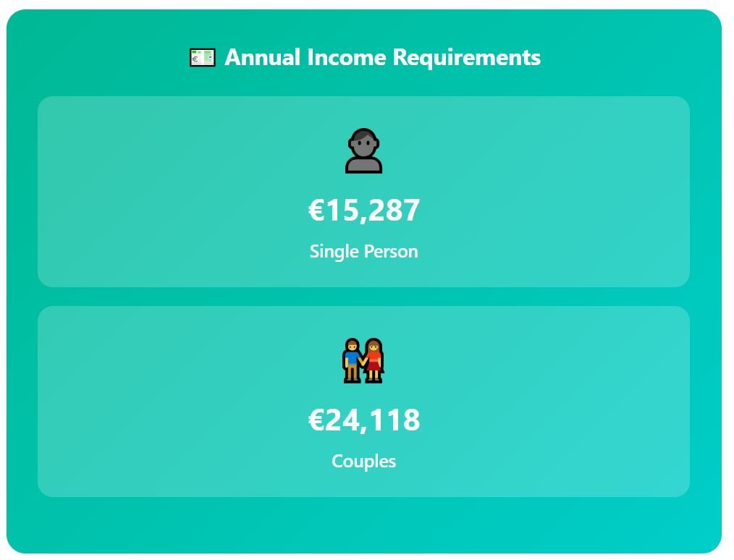Click the Couples label
This screenshot has height=560, width=734.
click(x=363, y=462)
